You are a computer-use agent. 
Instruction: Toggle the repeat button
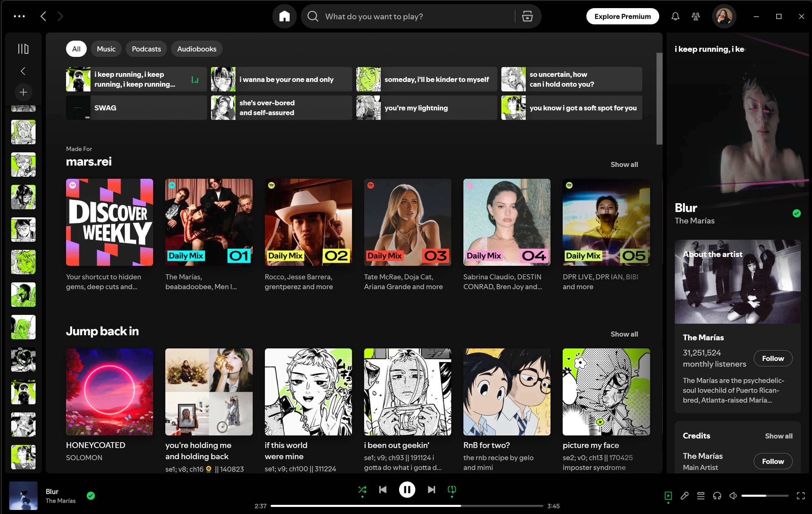click(x=452, y=490)
